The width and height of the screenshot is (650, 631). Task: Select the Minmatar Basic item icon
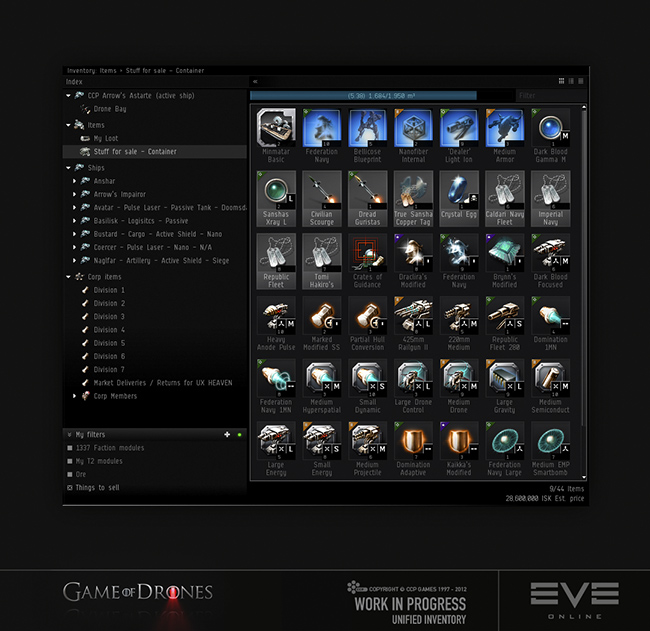(x=276, y=128)
